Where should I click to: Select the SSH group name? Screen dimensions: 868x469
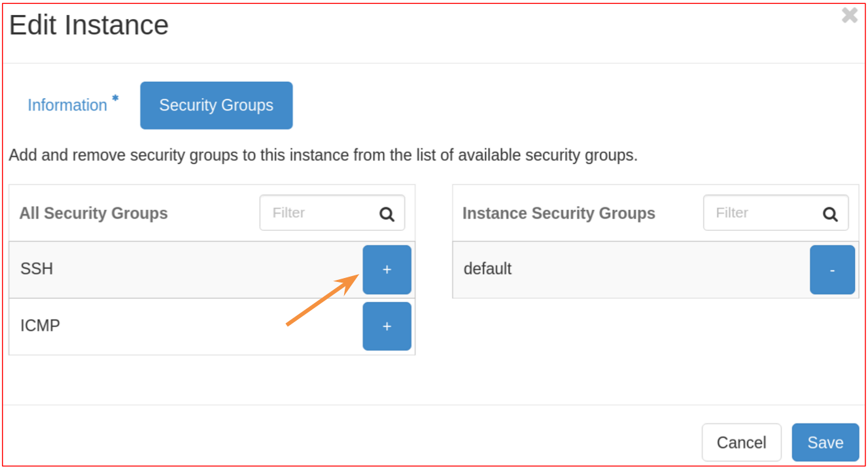tap(37, 269)
